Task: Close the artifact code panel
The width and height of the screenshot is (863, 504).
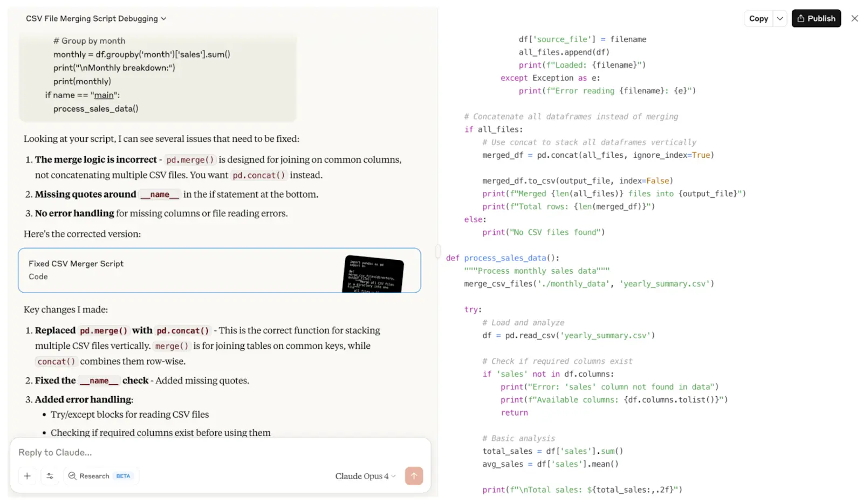Action: coord(854,18)
